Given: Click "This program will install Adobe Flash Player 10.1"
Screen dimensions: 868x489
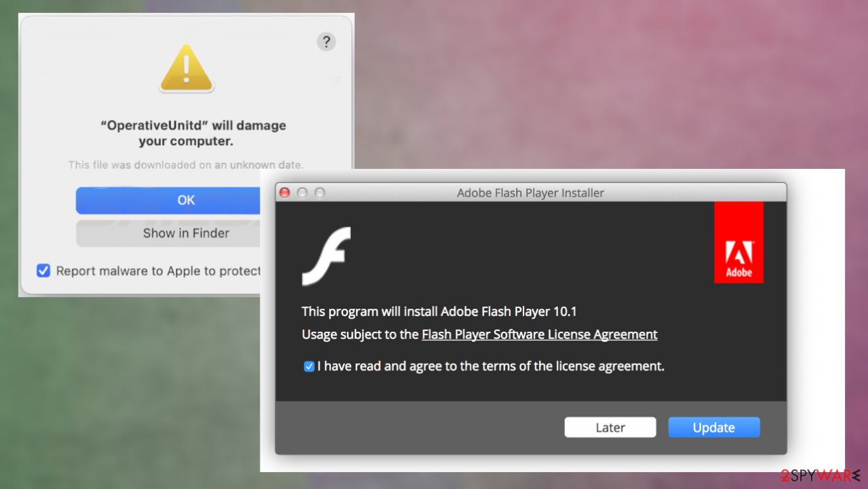Looking at the screenshot, I should (x=439, y=312).
